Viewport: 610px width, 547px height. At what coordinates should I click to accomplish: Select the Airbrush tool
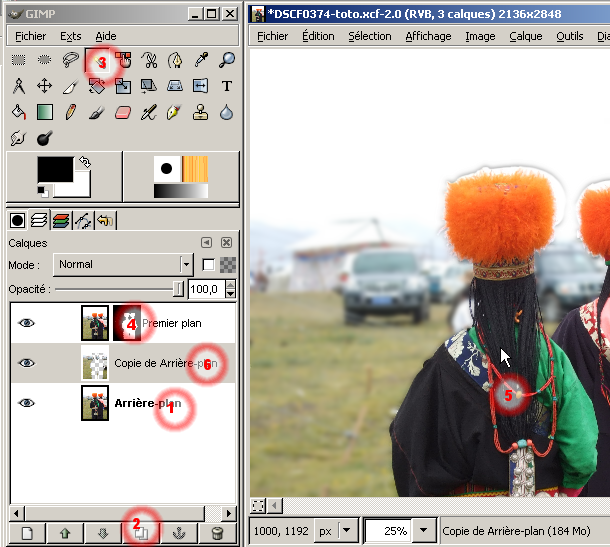(x=149, y=112)
